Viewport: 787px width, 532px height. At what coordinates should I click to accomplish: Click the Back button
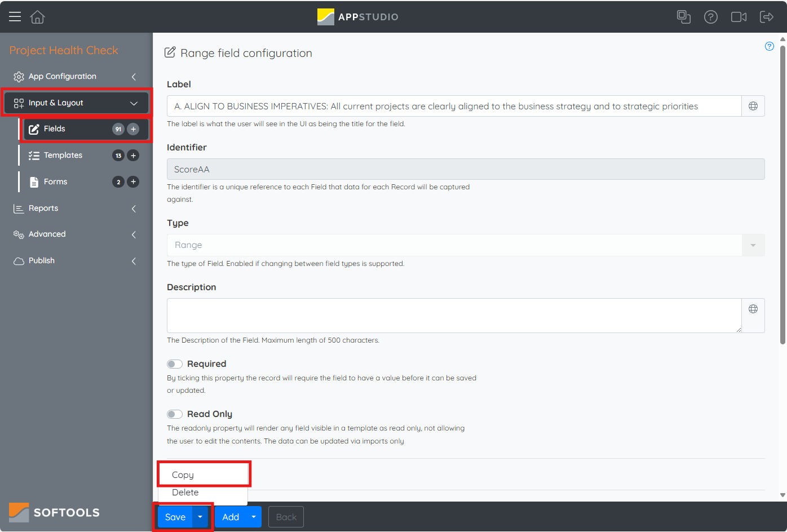coord(286,517)
